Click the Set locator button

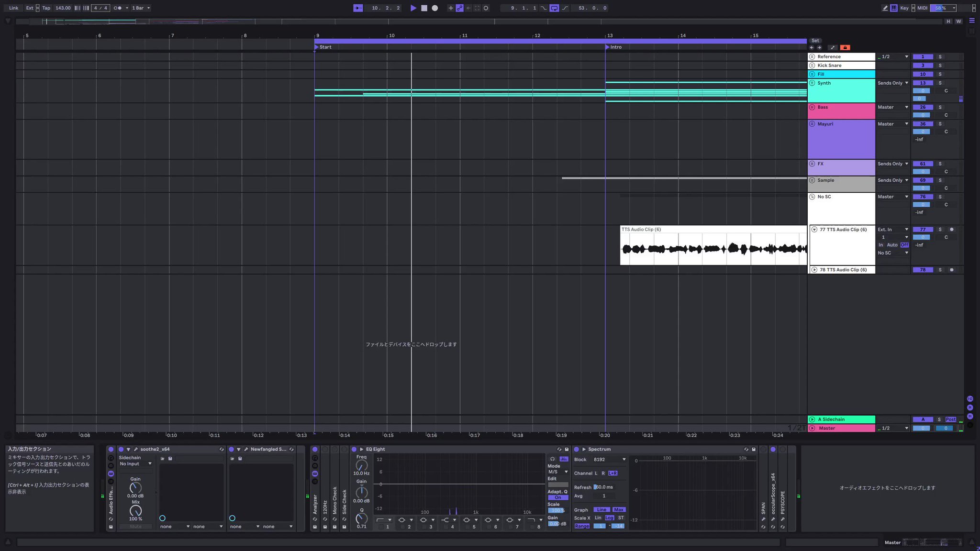click(815, 41)
